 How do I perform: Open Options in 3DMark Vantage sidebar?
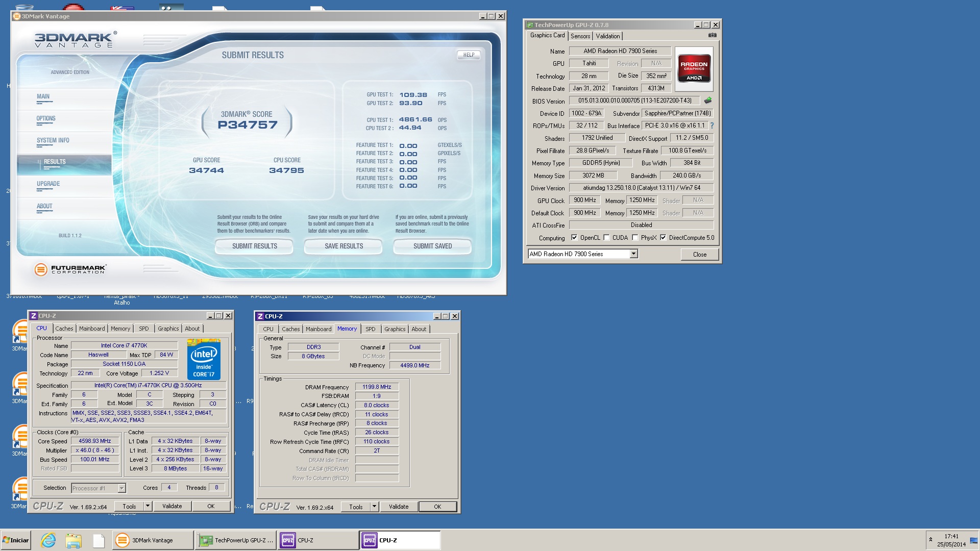pos(46,118)
